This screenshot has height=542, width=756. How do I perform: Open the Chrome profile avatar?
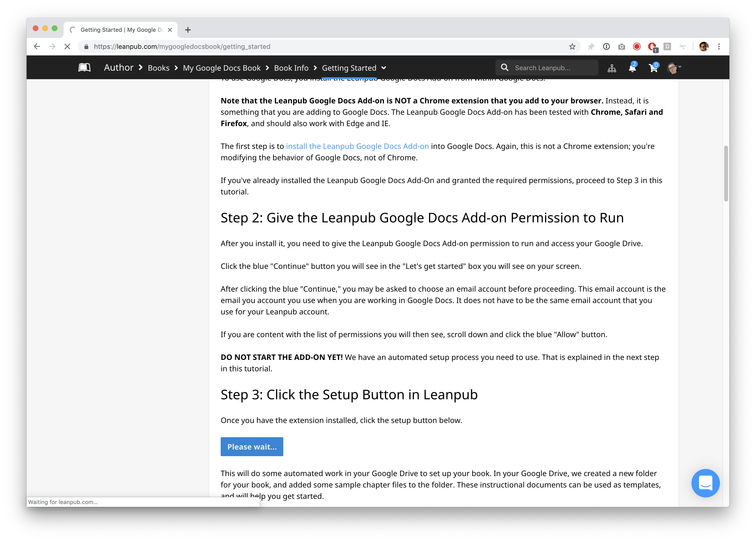click(704, 46)
